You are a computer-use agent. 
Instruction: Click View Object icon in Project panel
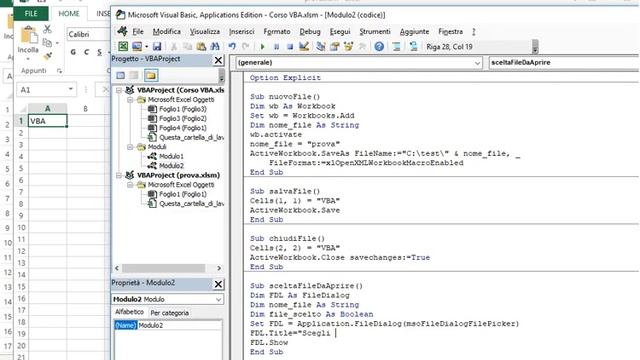(x=134, y=76)
